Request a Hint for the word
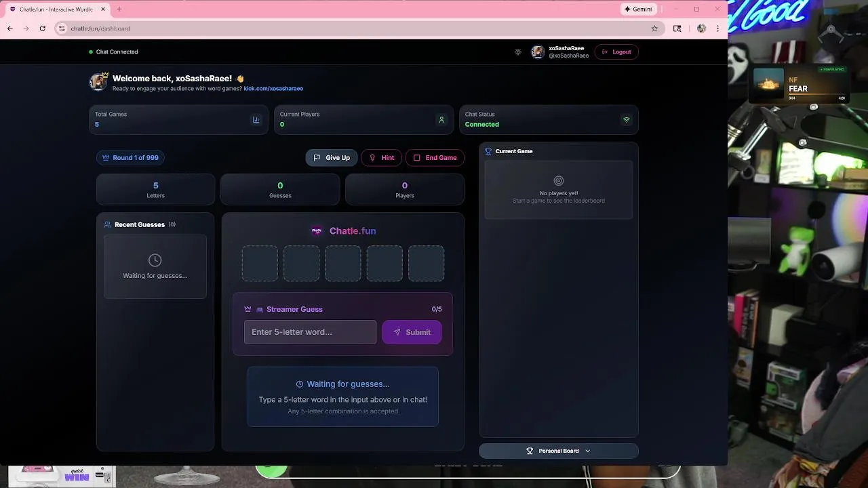868x488 pixels. coord(381,158)
